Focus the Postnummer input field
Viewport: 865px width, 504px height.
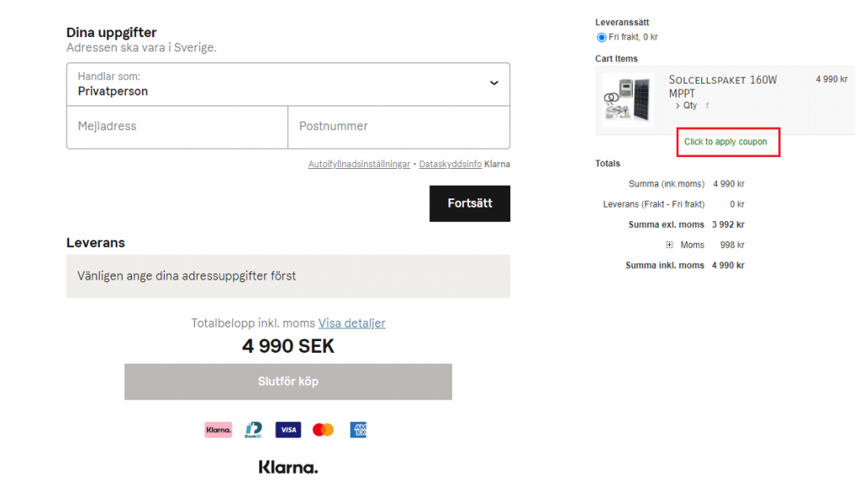(399, 127)
